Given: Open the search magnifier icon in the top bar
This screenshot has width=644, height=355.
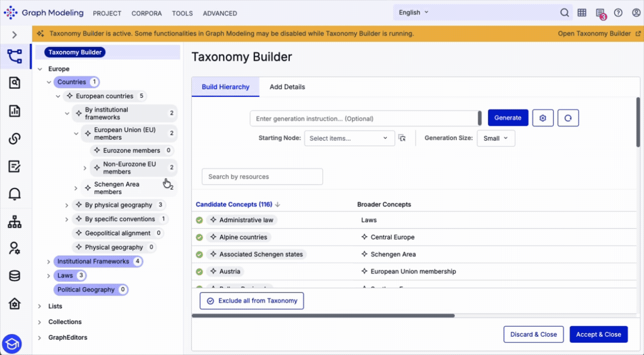Looking at the screenshot, I should [564, 13].
